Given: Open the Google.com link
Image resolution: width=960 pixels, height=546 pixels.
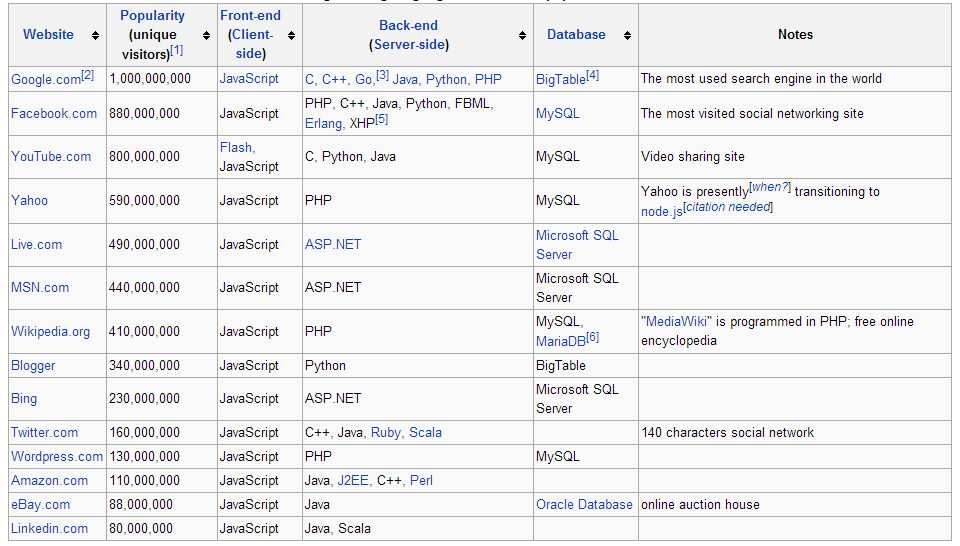Looking at the screenshot, I should (46, 80).
